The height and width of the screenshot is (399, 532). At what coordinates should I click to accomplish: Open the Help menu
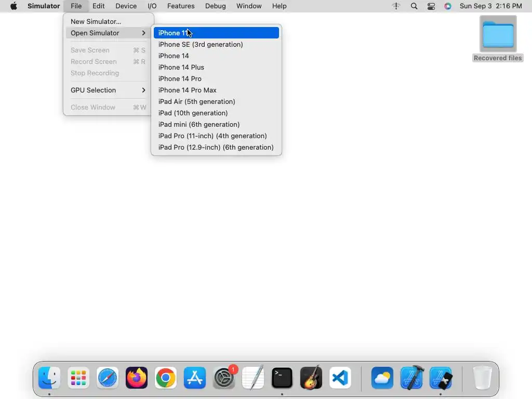[x=279, y=6]
